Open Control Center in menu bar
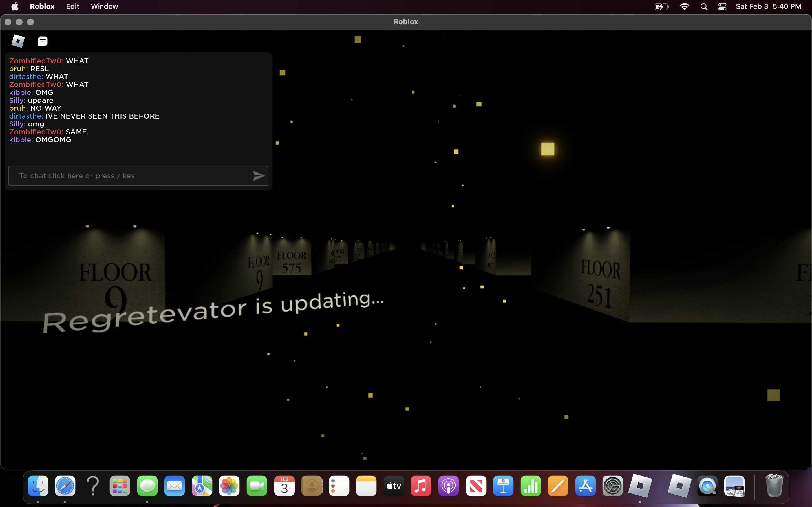 tap(722, 6)
